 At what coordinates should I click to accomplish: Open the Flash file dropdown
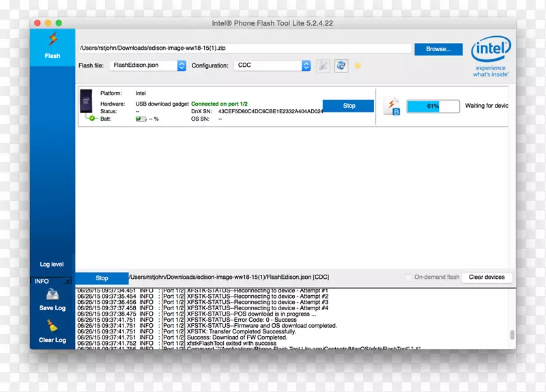148,65
